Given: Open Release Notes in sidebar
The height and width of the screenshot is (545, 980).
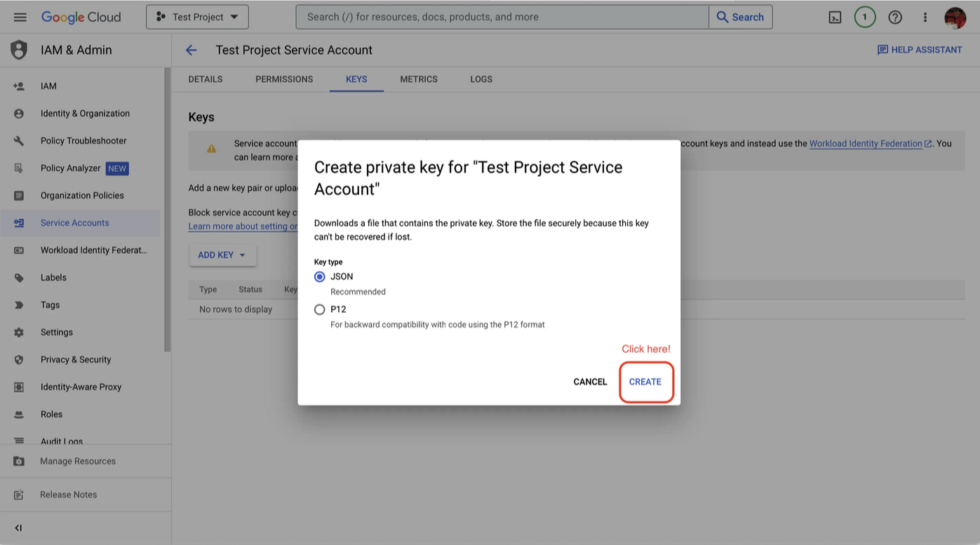Looking at the screenshot, I should 69,495.
